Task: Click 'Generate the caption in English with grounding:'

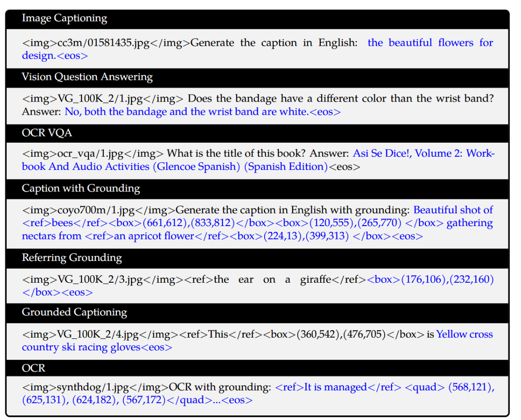Action: coord(293,210)
